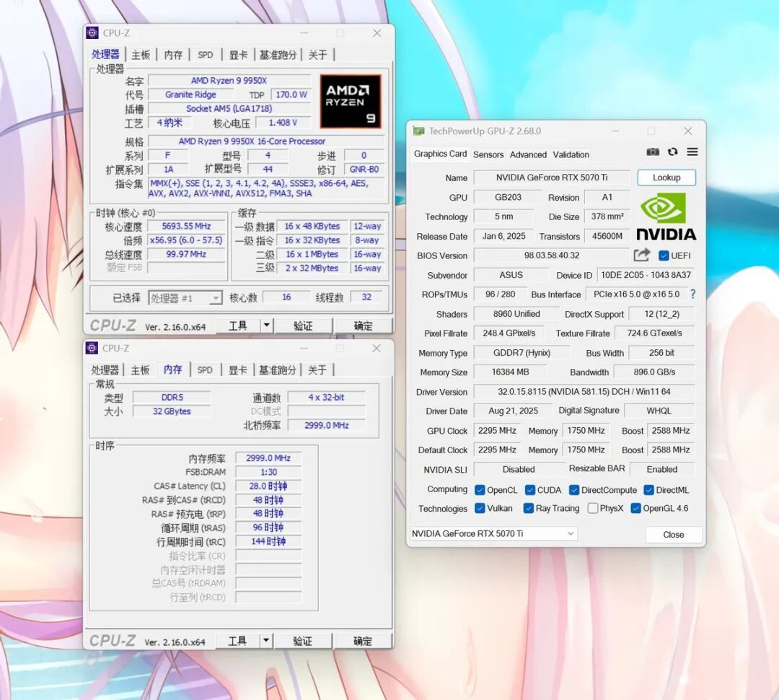Click GPU-Z screenshot camera icon

(x=653, y=152)
